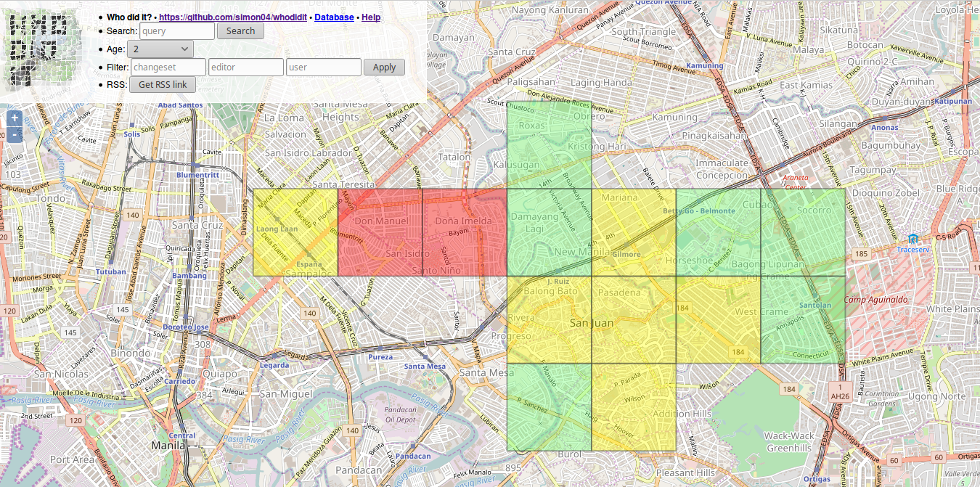Select the yellow tile over West Crame
Screen dimensions: 980x487
click(719, 319)
